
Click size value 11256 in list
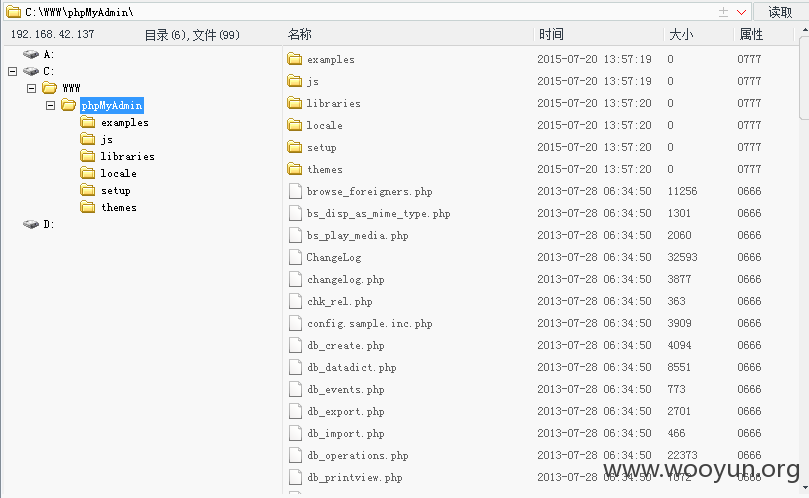click(x=682, y=191)
